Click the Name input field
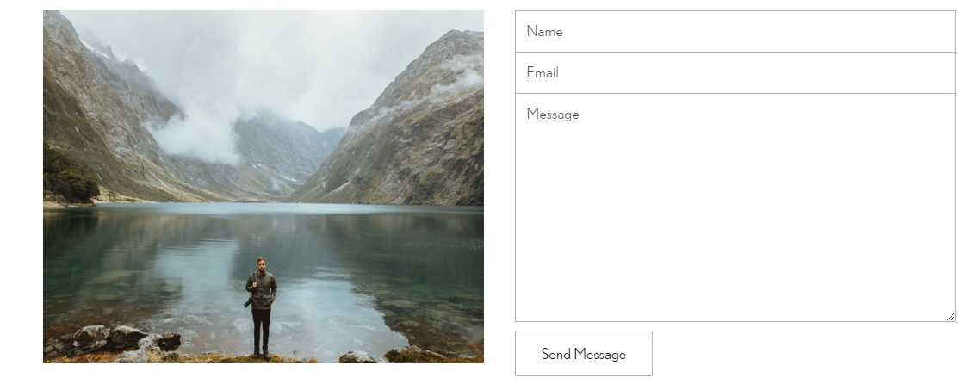 tap(735, 31)
